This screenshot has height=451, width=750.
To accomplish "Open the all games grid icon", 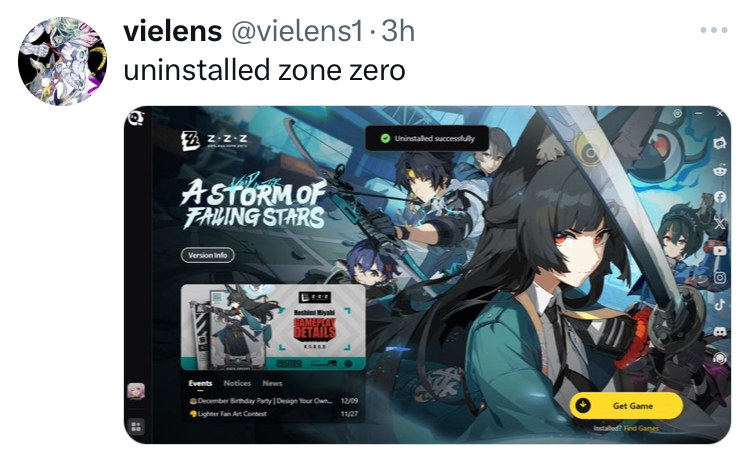I will pos(136,427).
